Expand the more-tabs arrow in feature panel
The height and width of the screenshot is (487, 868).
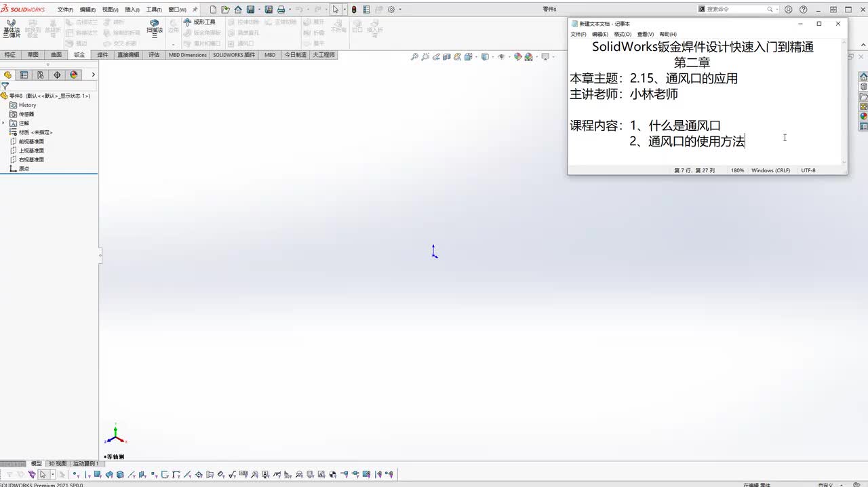point(93,75)
